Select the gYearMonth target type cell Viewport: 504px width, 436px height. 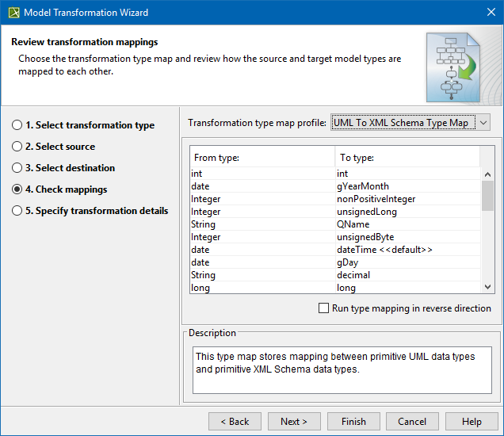coord(408,186)
